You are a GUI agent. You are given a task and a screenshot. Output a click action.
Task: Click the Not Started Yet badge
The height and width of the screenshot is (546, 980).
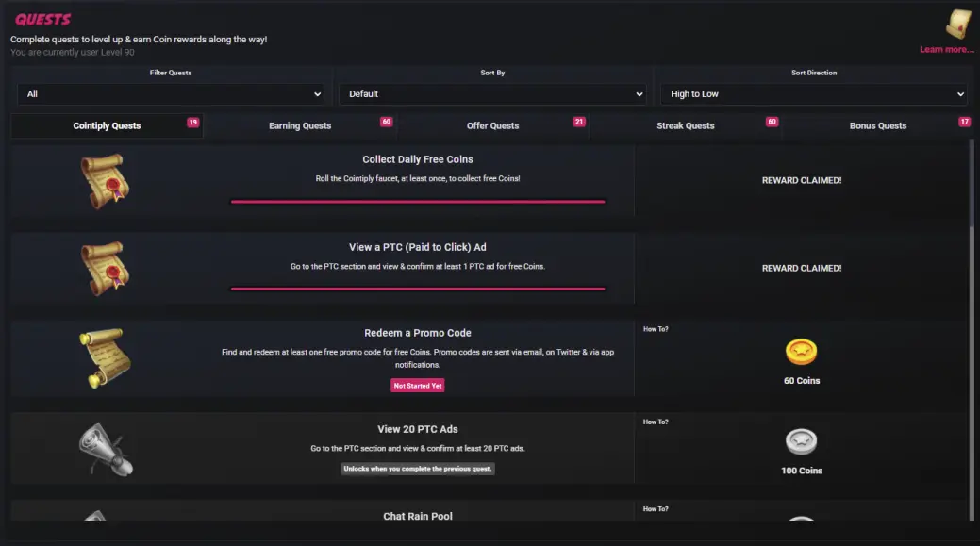[x=418, y=386]
